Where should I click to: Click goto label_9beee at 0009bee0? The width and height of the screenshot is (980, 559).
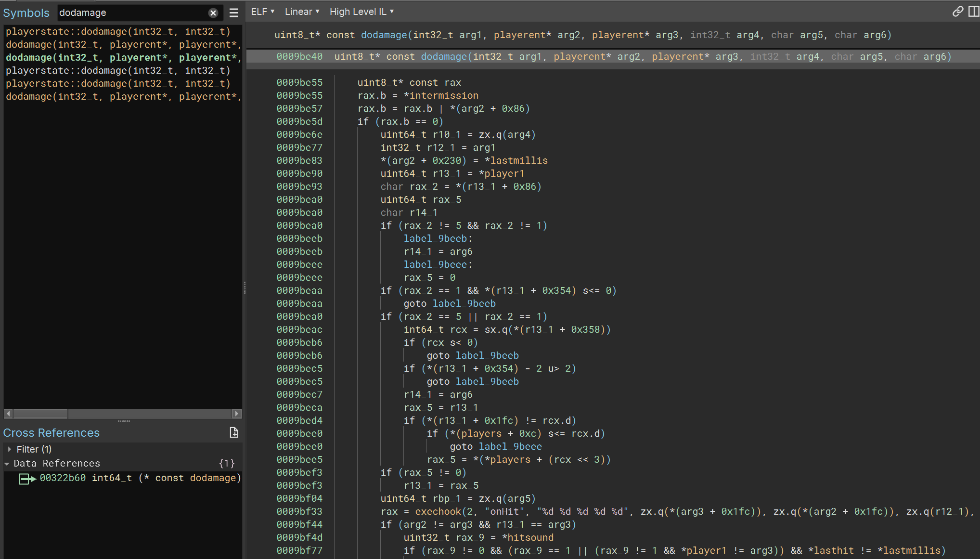(496, 446)
